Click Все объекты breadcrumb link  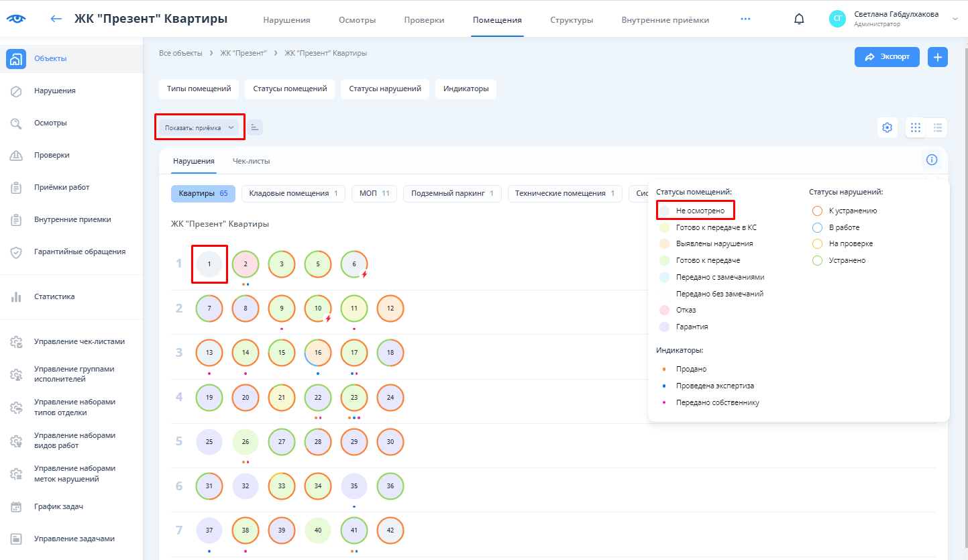[180, 53]
